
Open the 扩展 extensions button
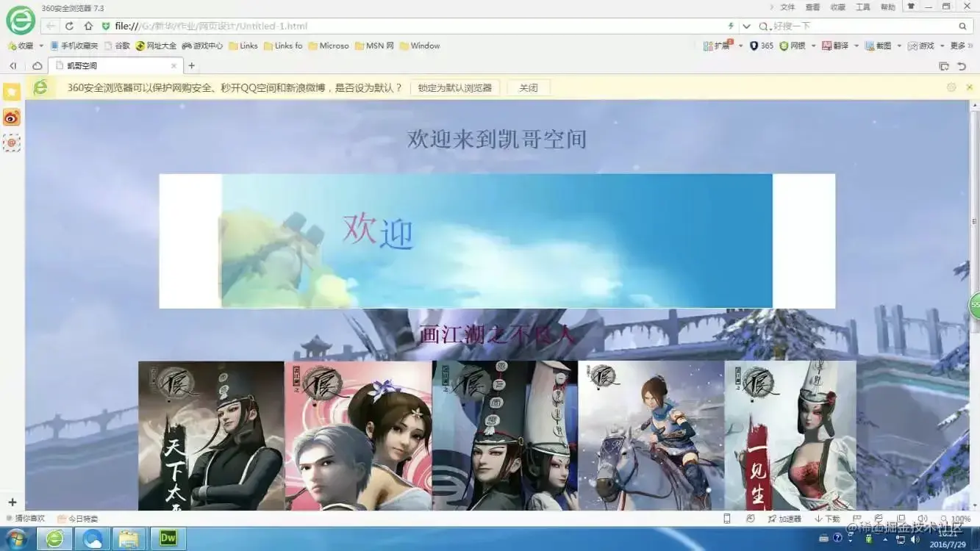(x=717, y=46)
